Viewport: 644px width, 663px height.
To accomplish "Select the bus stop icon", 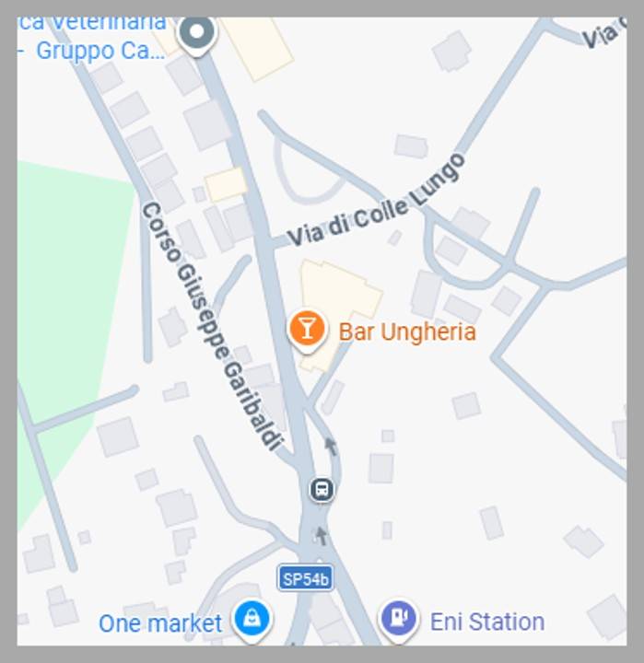I will (x=322, y=490).
